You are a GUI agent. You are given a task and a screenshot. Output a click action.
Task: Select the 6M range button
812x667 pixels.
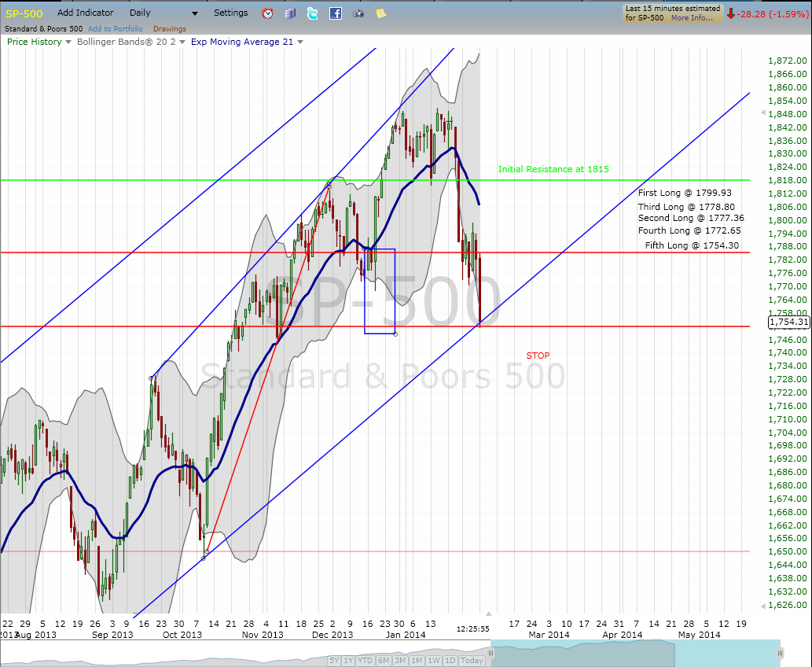(x=384, y=660)
